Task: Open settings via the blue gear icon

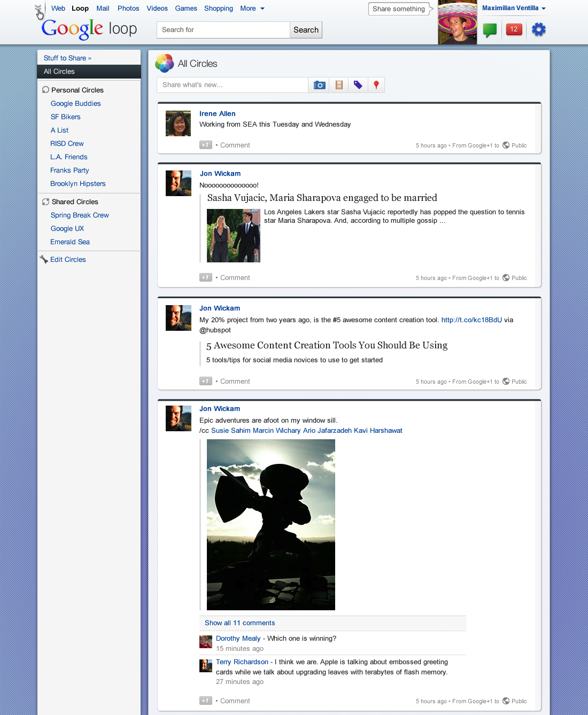Action: coord(538,29)
